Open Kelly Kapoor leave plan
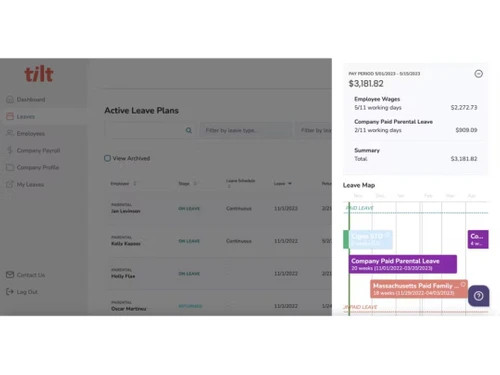Screen dimensions: 500x375 (126, 244)
